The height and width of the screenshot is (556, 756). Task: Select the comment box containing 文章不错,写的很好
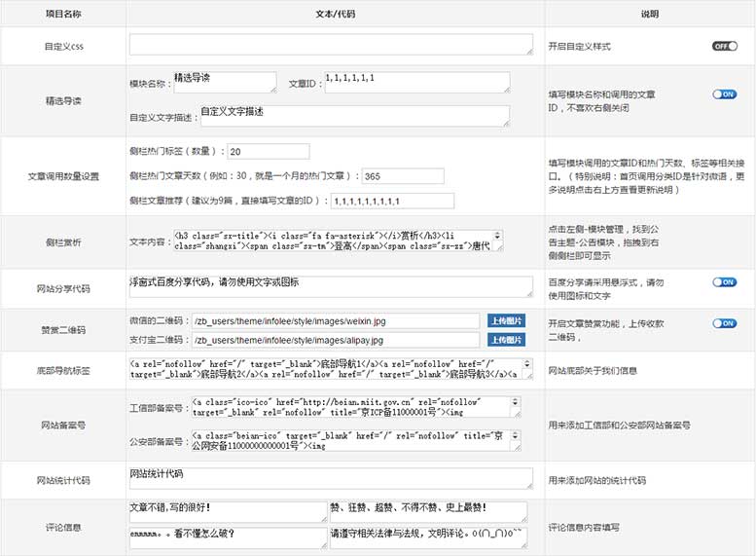[x=228, y=512]
